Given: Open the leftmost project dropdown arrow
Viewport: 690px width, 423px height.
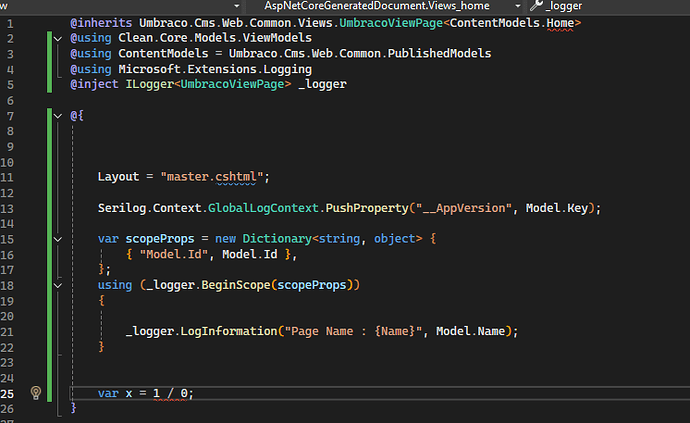Looking at the screenshot, I should (x=237, y=6).
